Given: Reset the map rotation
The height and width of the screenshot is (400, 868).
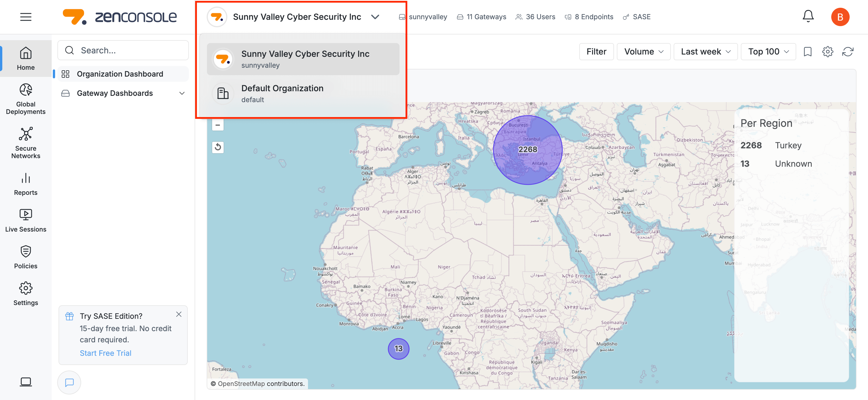Looking at the screenshot, I should pyautogui.click(x=218, y=147).
